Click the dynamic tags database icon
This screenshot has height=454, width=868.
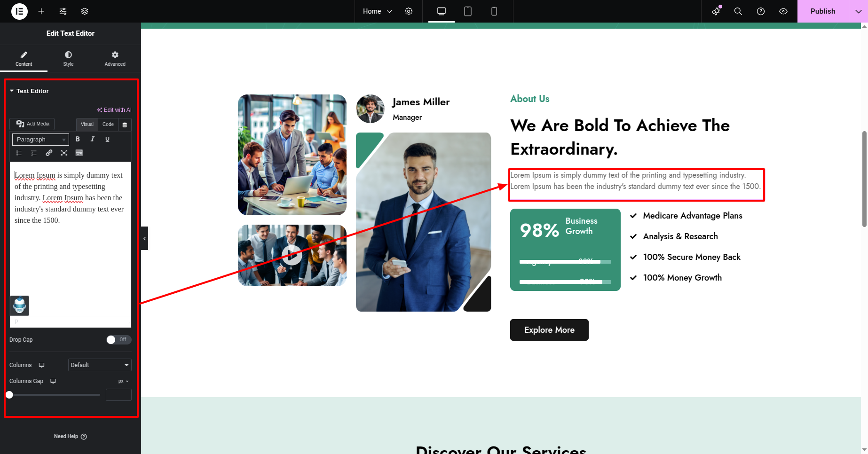pyautogui.click(x=125, y=125)
